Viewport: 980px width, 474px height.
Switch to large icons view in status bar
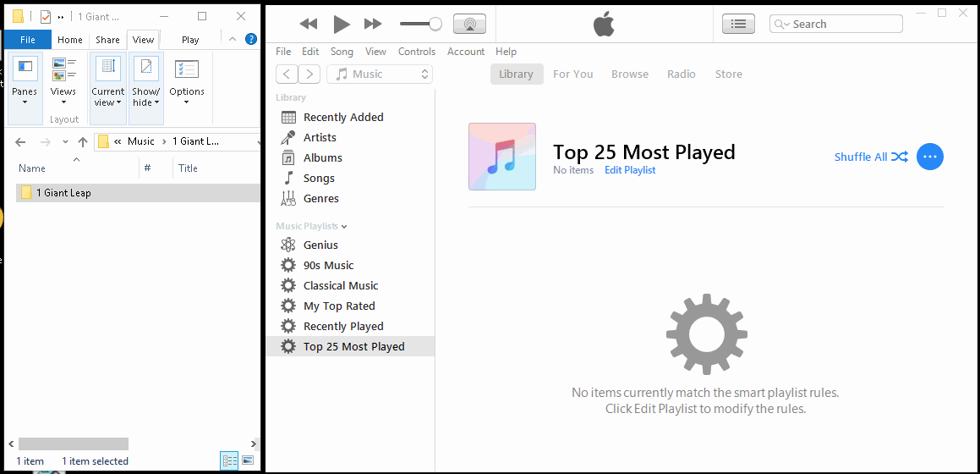tap(248, 460)
